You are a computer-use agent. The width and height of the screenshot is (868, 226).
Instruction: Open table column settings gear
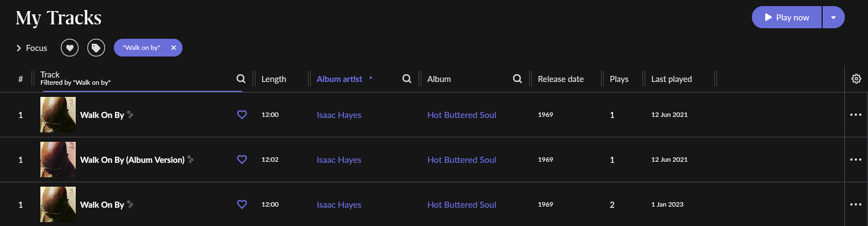[x=856, y=79]
